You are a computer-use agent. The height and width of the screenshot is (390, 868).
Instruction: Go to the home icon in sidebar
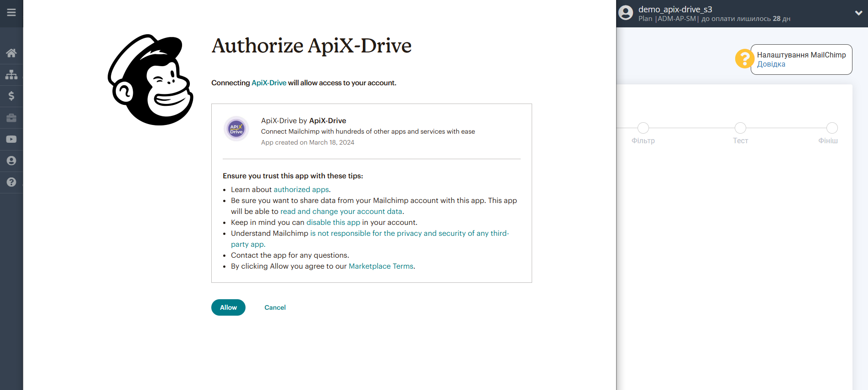pos(11,53)
